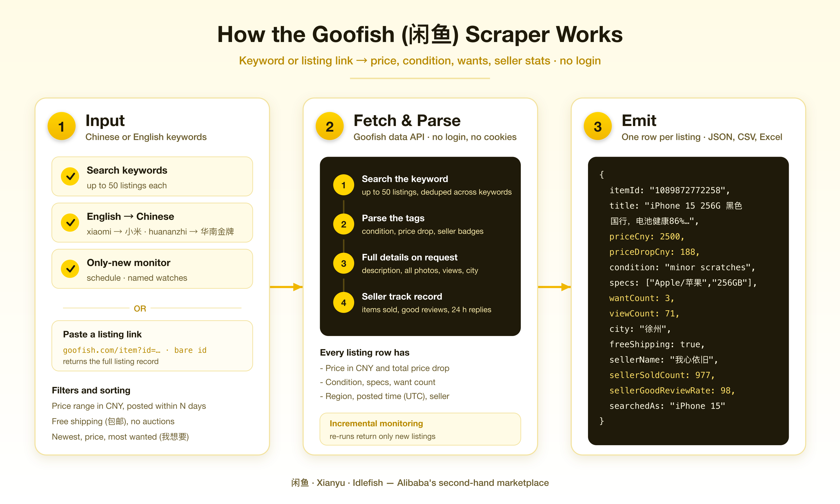Screen dimensions: 840x504
Task: Click the 'Filters and sorting' heading
Action: pos(91,390)
